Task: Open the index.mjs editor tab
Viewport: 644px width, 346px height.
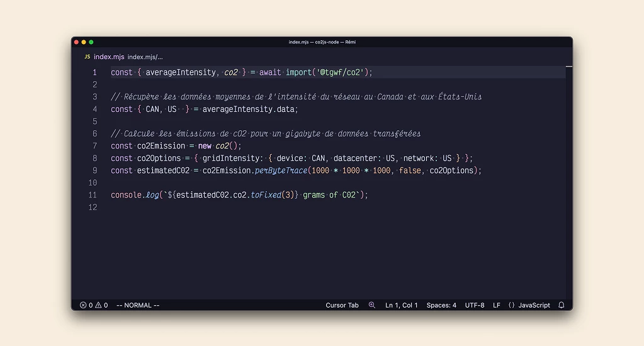Action: coord(109,57)
